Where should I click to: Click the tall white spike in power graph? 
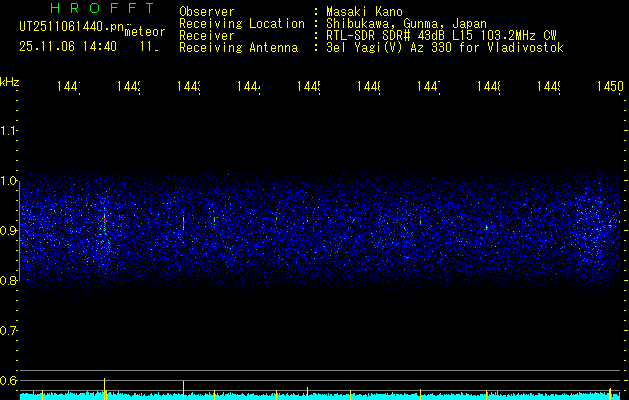point(183,386)
